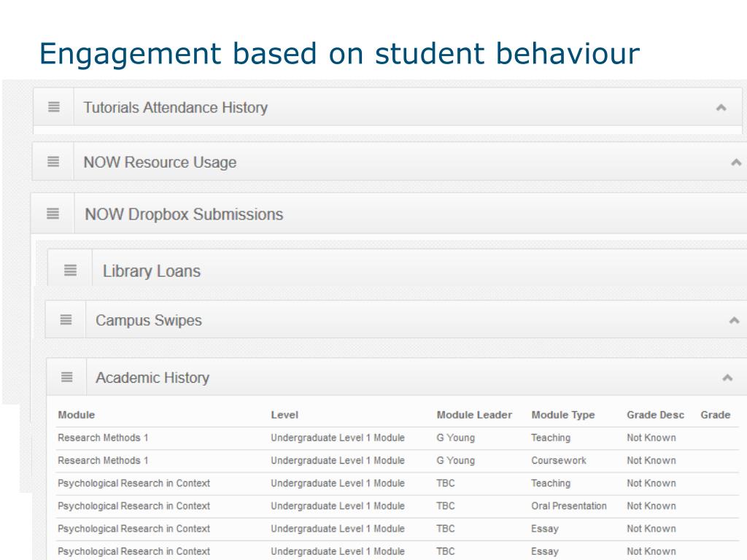Click the Tutorials Attendance History drag handle icon
Viewport: 747px width, 560px height.
tap(54, 107)
